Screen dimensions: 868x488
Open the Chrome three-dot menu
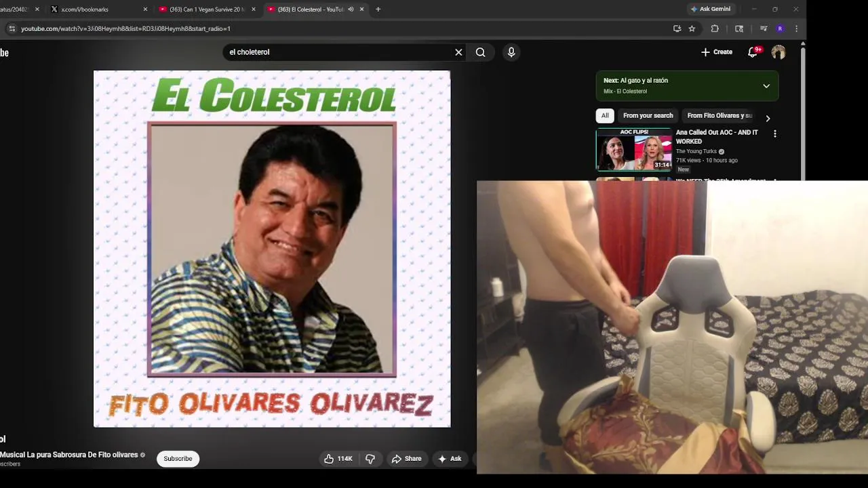click(796, 28)
